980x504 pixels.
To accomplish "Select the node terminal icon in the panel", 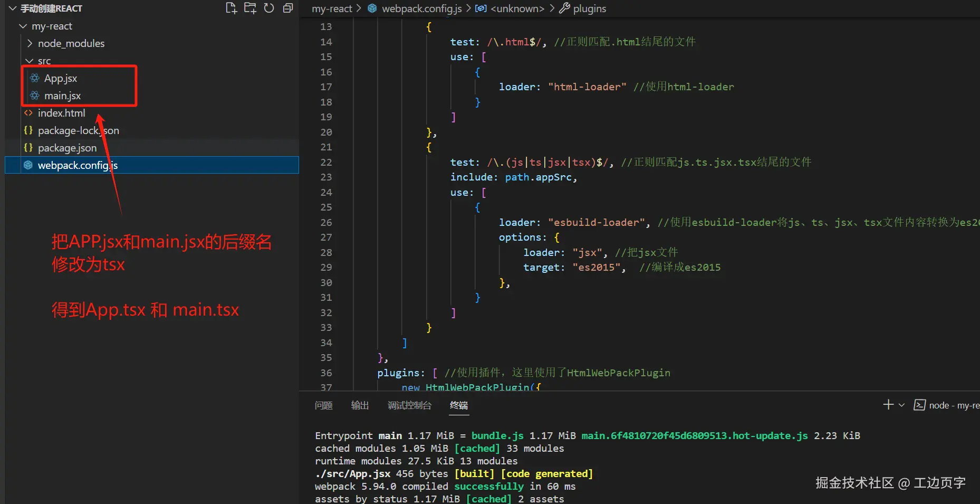I will 919,405.
